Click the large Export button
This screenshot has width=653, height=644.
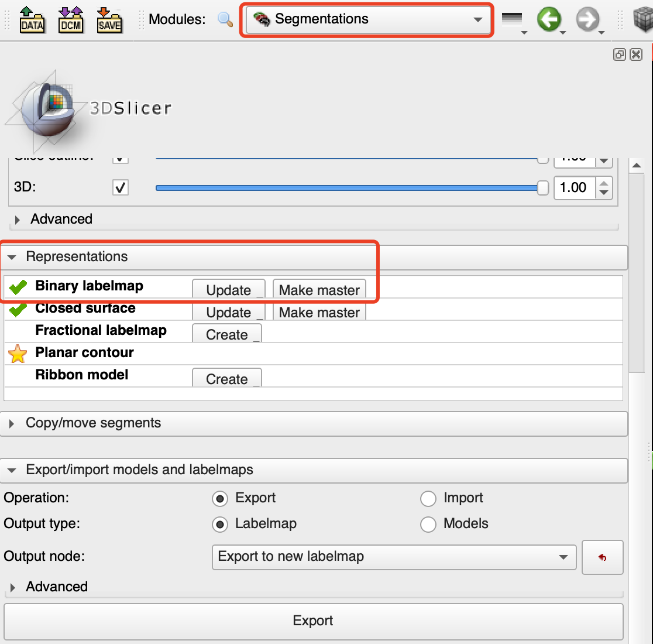coord(313,621)
